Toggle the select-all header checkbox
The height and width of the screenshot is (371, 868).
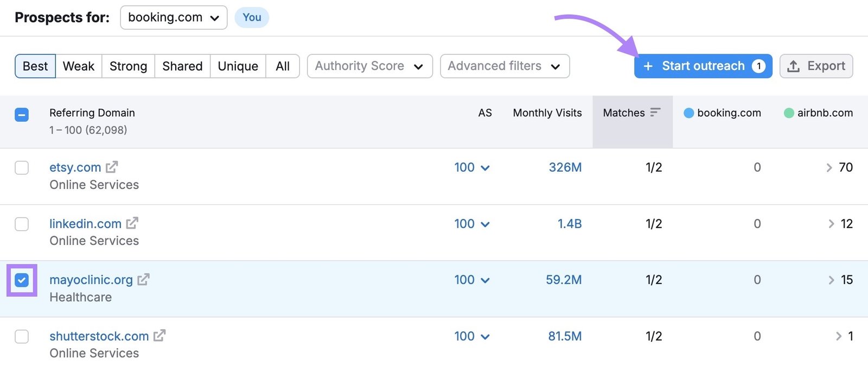(x=22, y=115)
